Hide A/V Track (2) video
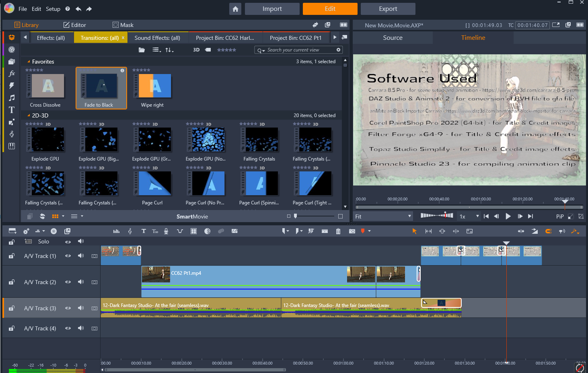The width and height of the screenshot is (588, 373). tap(68, 282)
